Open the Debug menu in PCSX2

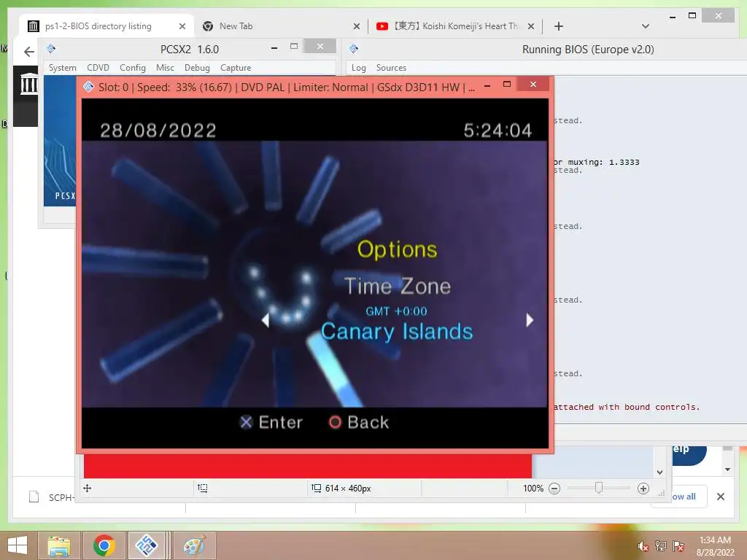[197, 68]
